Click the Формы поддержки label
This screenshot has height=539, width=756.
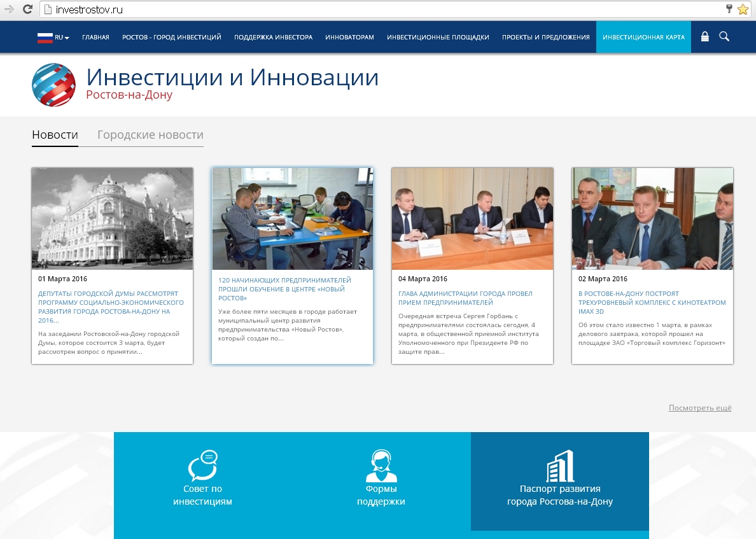[381, 495]
